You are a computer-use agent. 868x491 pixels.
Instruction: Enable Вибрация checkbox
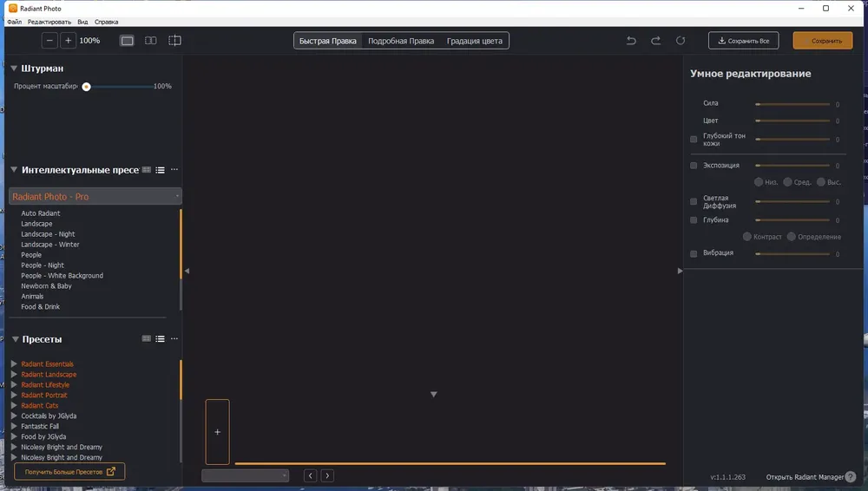tap(694, 253)
